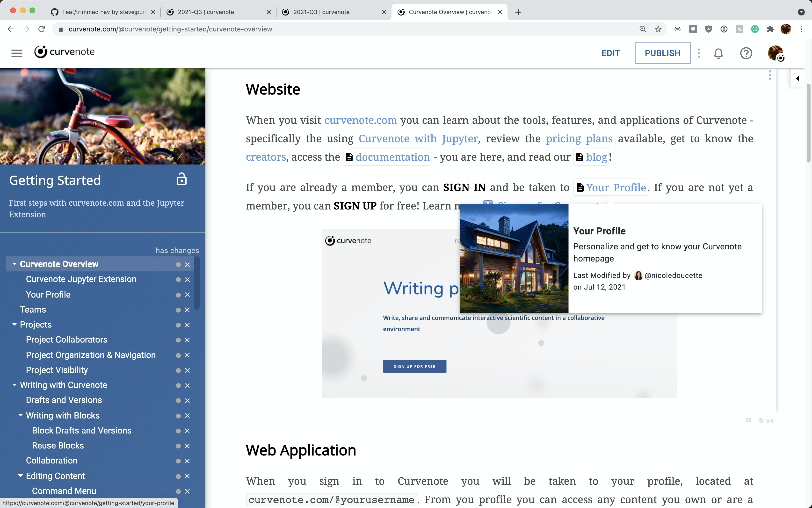Click the @nicoledoucette author name

[673, 276]
